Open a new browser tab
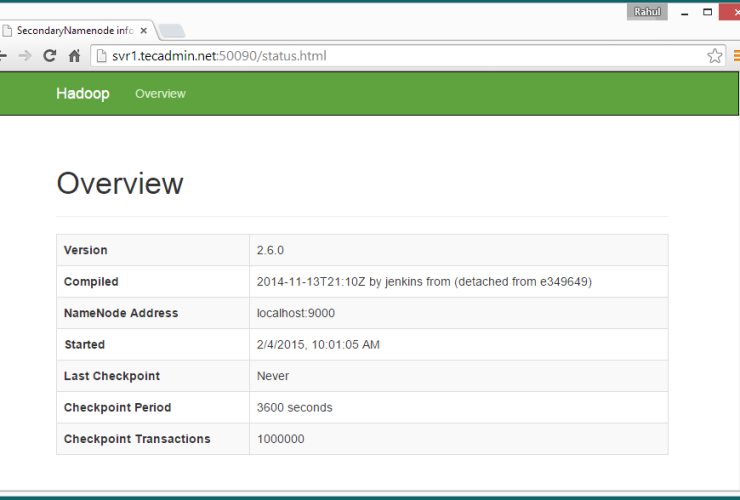The width and height of the screenshot is (740, 500). click(170, 30)
